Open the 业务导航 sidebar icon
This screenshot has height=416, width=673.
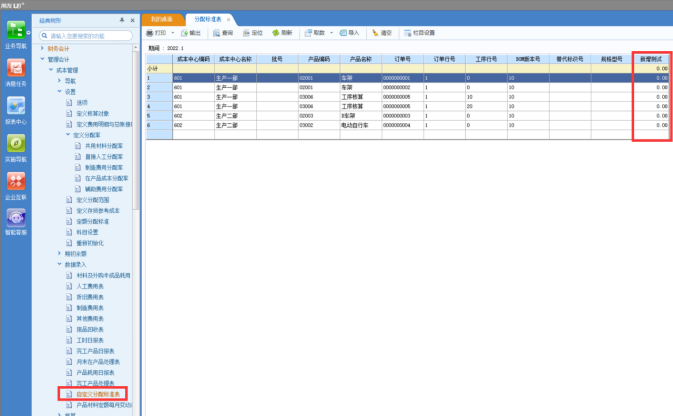tap(16, 30)
